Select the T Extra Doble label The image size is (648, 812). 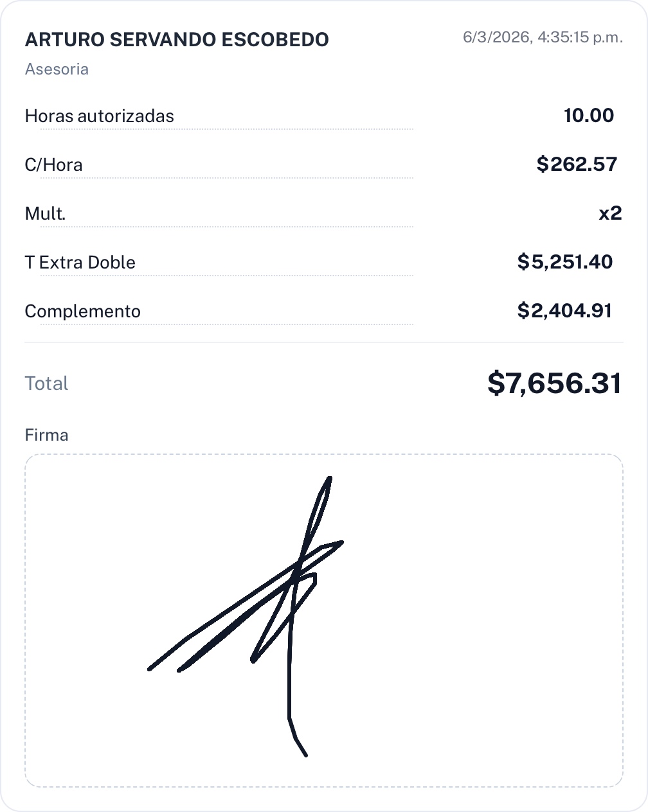80,263
